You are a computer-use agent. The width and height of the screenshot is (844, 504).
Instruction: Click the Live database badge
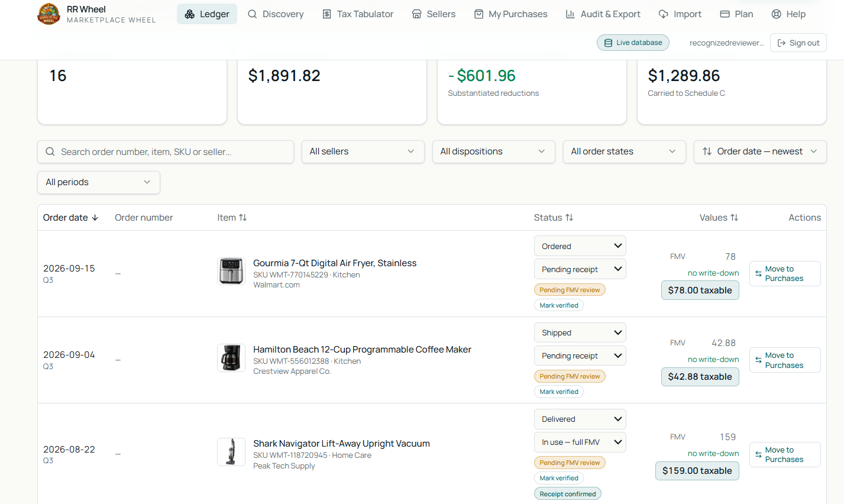[633, 43]
